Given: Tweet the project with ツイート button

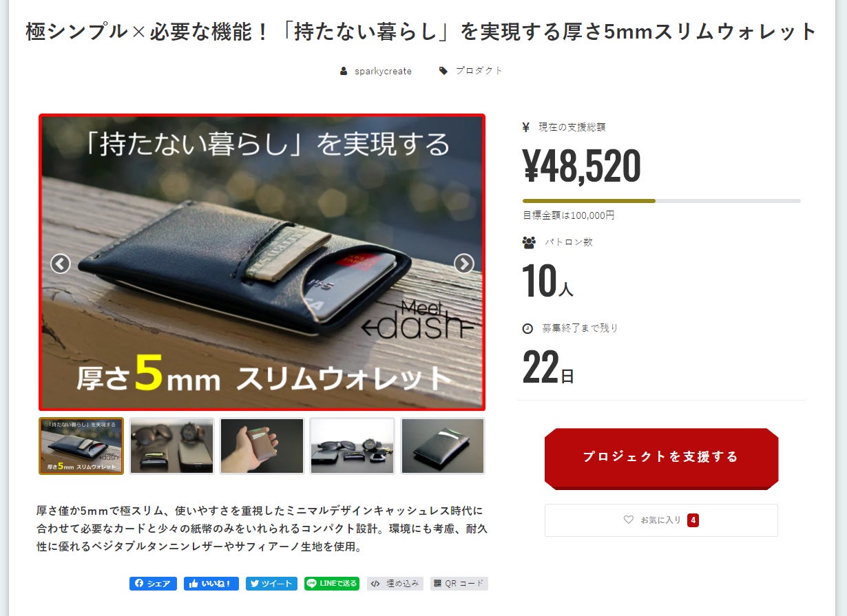Looking at the screenshot, I should (x=271, y=584).
